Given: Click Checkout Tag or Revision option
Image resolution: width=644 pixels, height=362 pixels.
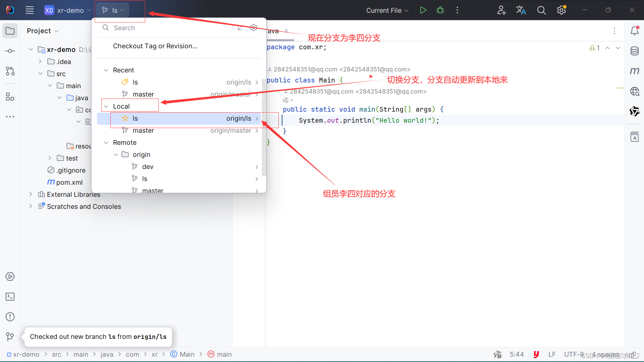Looking at the screenshot, I should tap(155, 46).
